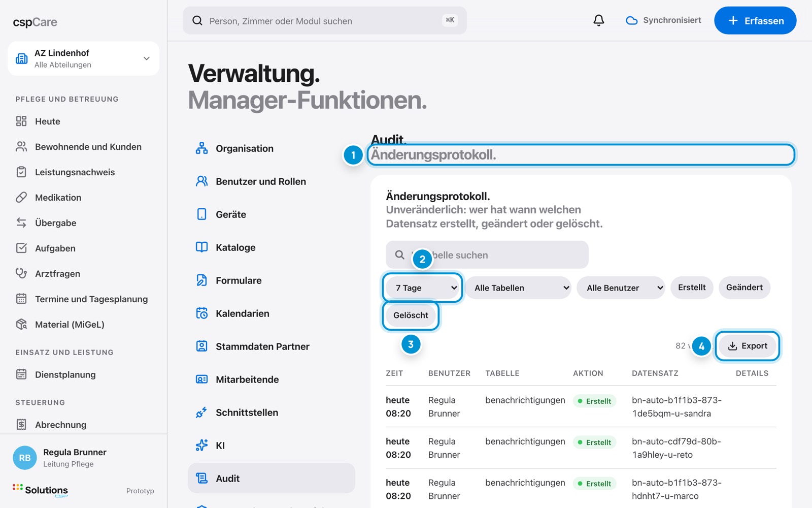Image resolution: width=812 pixels, height=508 pixels.
Task: Click Benutzer und Rollen users icon
Action: point(202,181)
